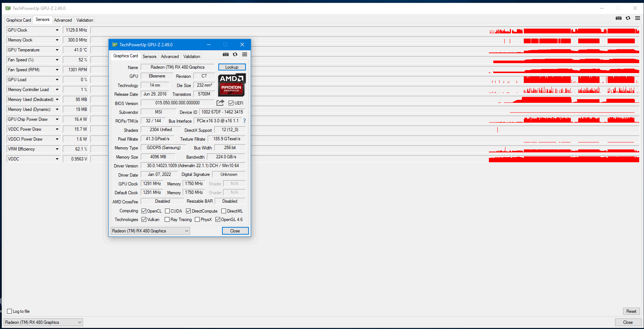
Task: Open the hamburger menu in front GPU-Z window
Action: point(244,54)
